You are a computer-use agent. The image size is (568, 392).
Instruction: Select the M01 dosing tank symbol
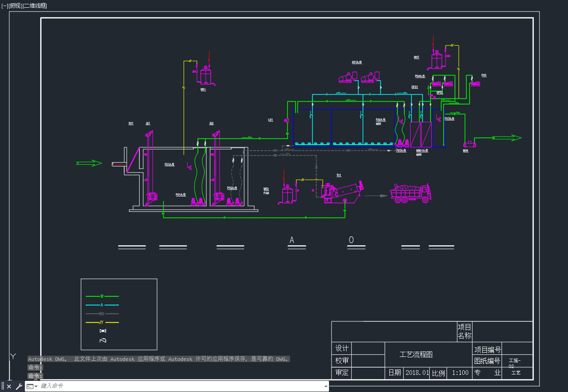click(x=206, y=75)
